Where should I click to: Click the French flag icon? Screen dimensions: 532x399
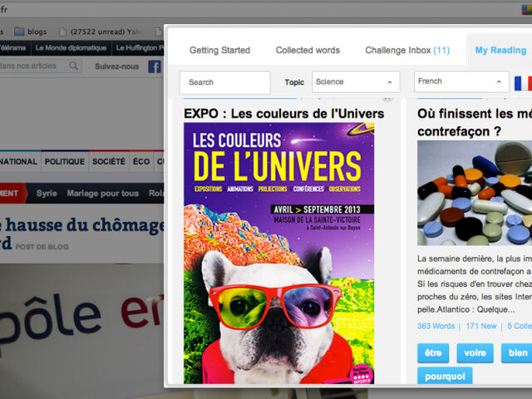(x=523, y=83)
